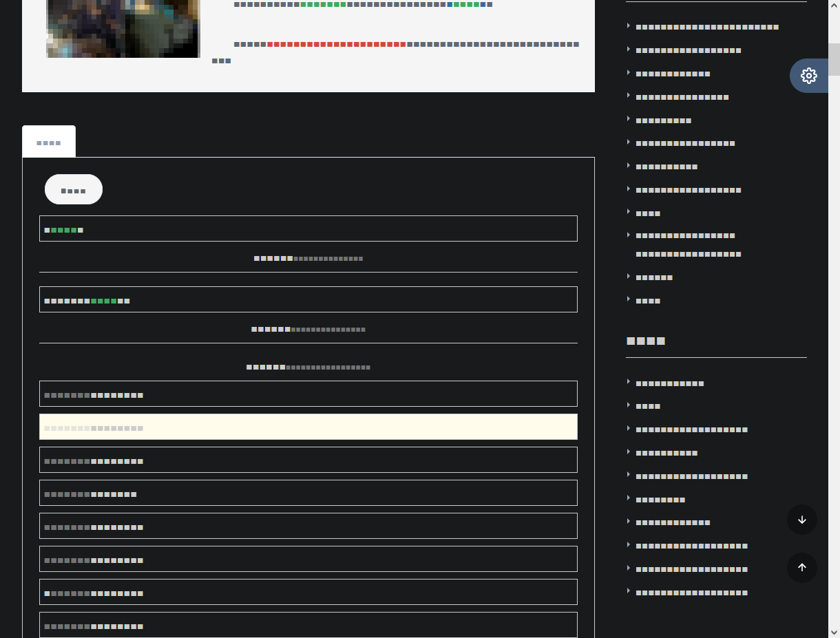Select the cream-highlighted row in the list
Screen dimensions: 840x638
308,427
